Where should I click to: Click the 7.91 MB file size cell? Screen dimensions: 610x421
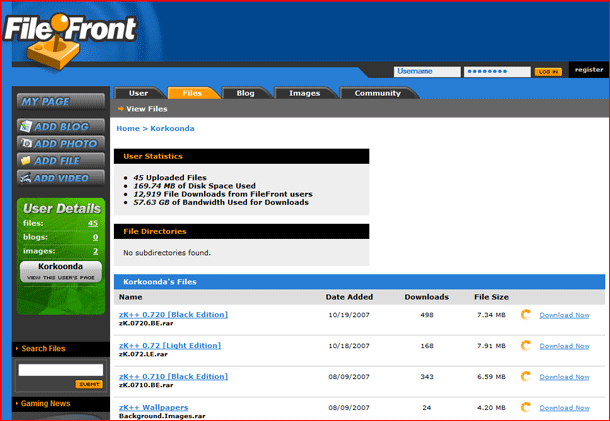pos(491,346)
